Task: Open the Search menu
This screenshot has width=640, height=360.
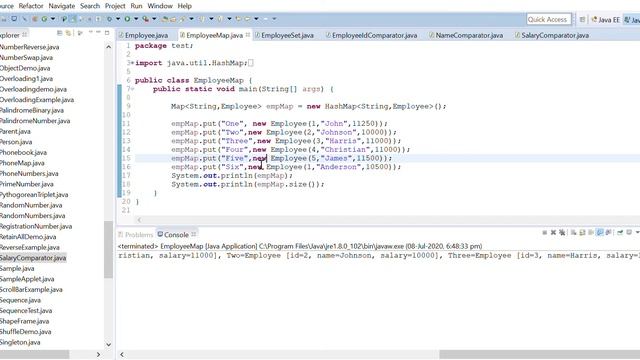Action: pos(90,6)
